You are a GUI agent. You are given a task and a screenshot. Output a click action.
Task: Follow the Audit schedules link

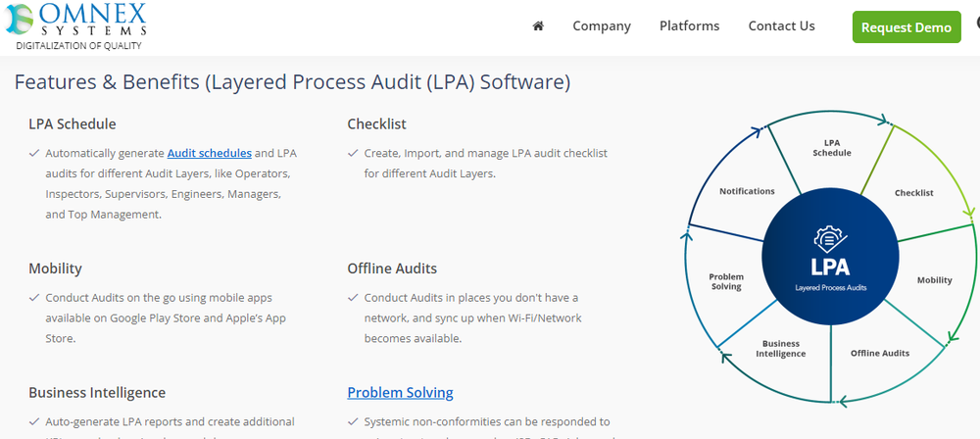pyautogui.click(x=210, y=153)
